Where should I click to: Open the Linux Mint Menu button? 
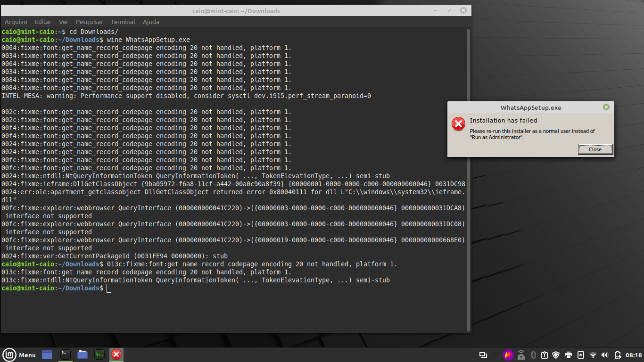pos(20,355)
